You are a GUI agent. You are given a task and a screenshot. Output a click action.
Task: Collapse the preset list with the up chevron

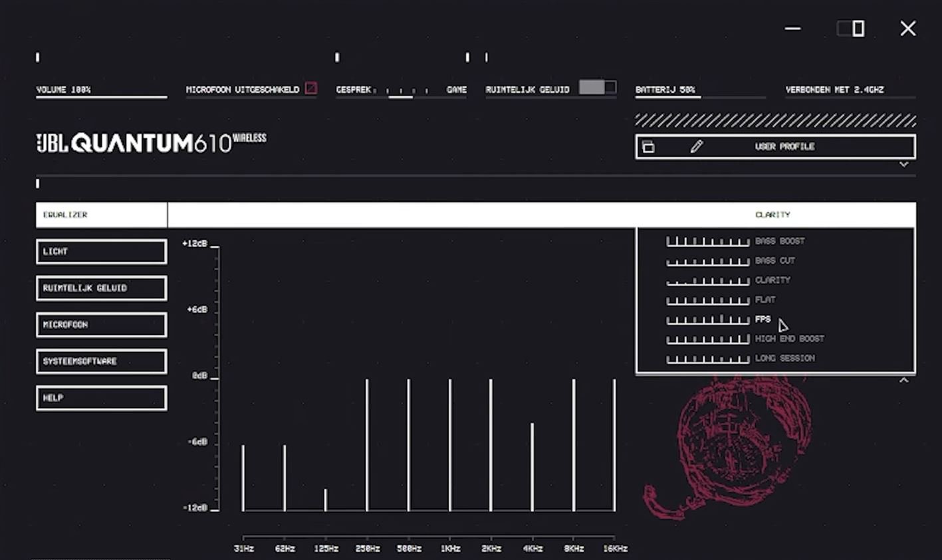coord(903,380)
